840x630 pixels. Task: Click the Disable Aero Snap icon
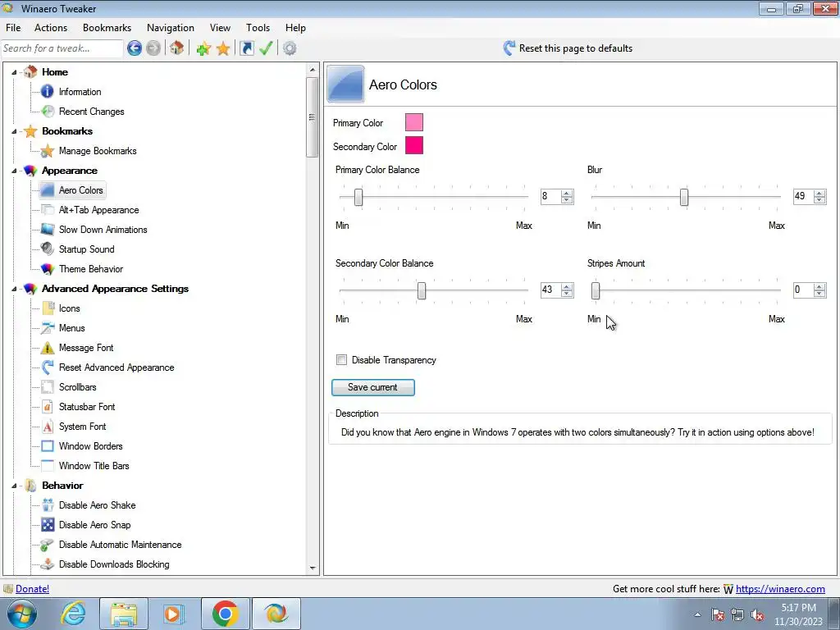47,525
